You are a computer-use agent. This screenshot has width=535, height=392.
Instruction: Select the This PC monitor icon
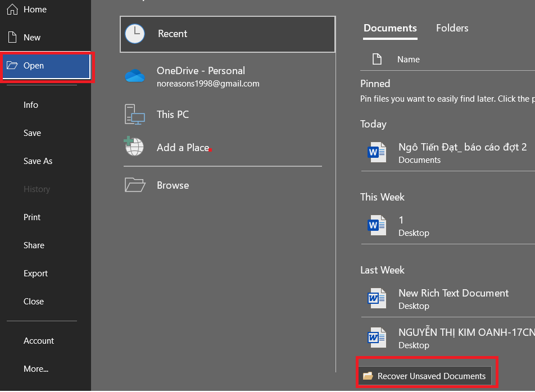[135, 114]
